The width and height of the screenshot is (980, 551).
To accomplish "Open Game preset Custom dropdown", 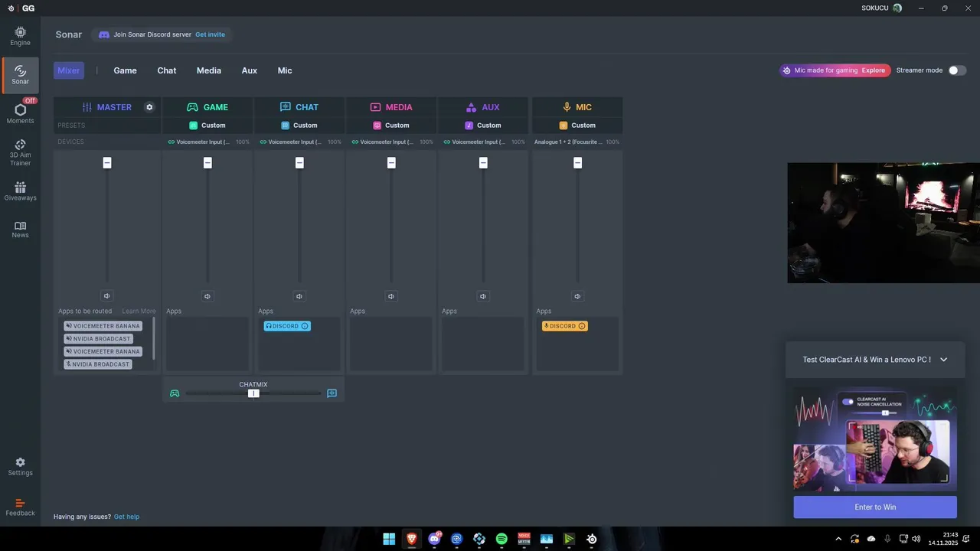I will [207, 126].
